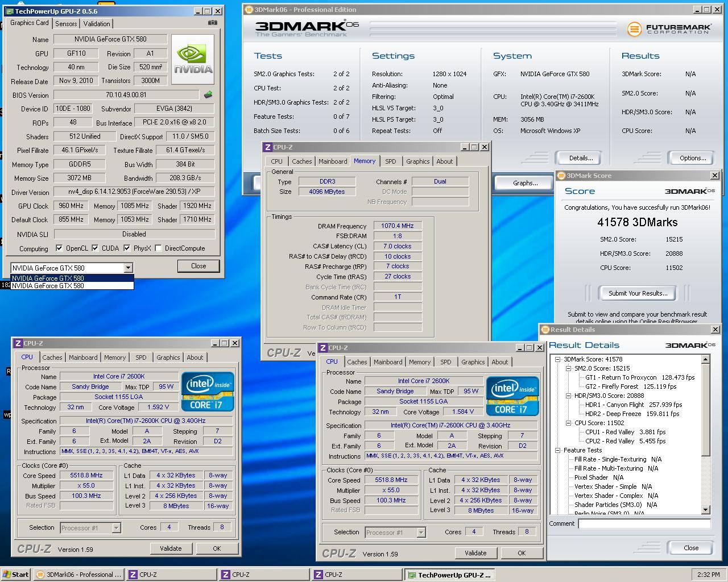The height and width of the screenshot is (582, 728).
Task: Click TechPowerUp GPU-Z taskbar button
Action: (x=450, y=575)
